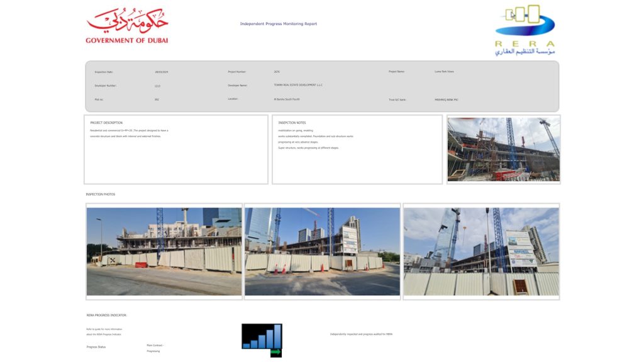Click the Inspection Notes text box

coord(357,150)
